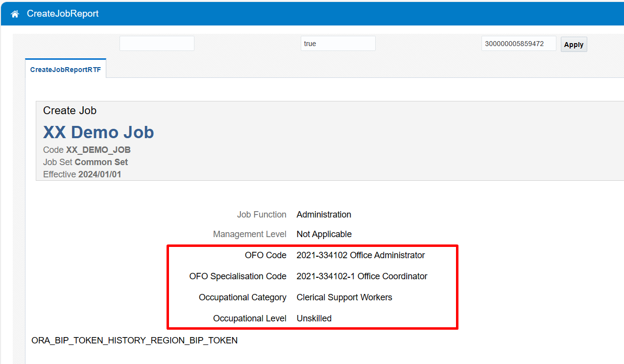The height and width of the screenshot is (364, 624).
Task: Click the input field containing true
Action: point(337,43)
